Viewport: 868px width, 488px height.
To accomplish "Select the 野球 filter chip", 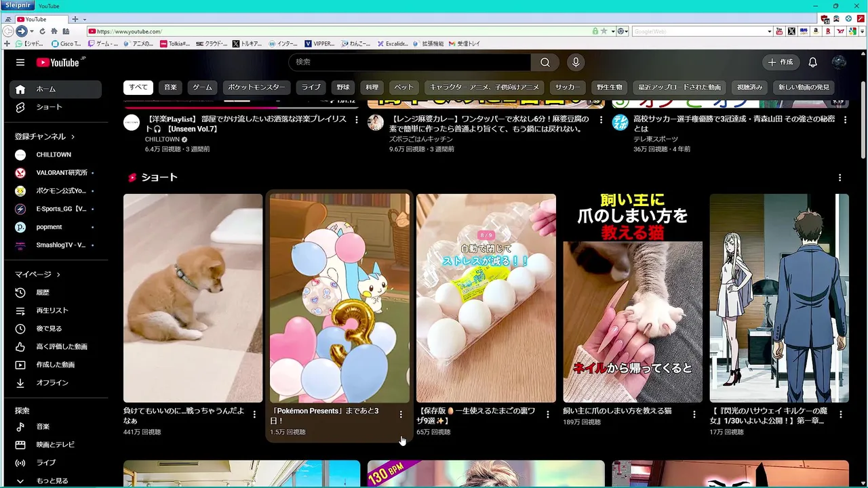I will tap(343, 87).
